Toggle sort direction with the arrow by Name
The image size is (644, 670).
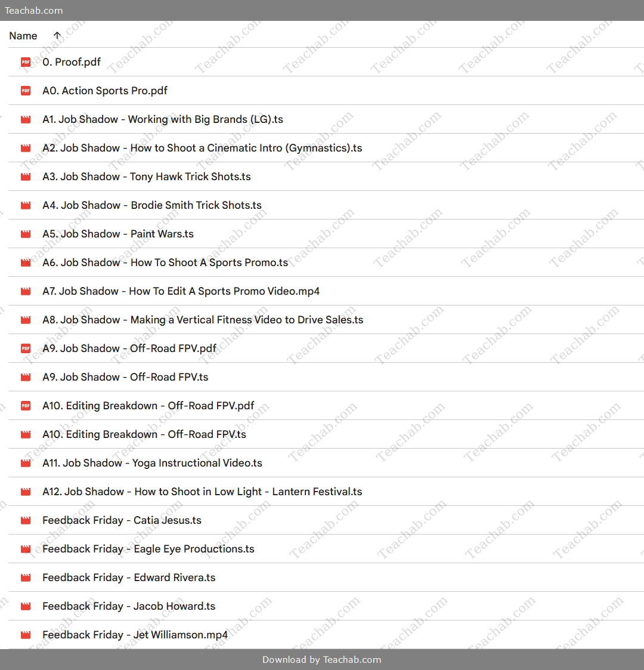(57, 36)
